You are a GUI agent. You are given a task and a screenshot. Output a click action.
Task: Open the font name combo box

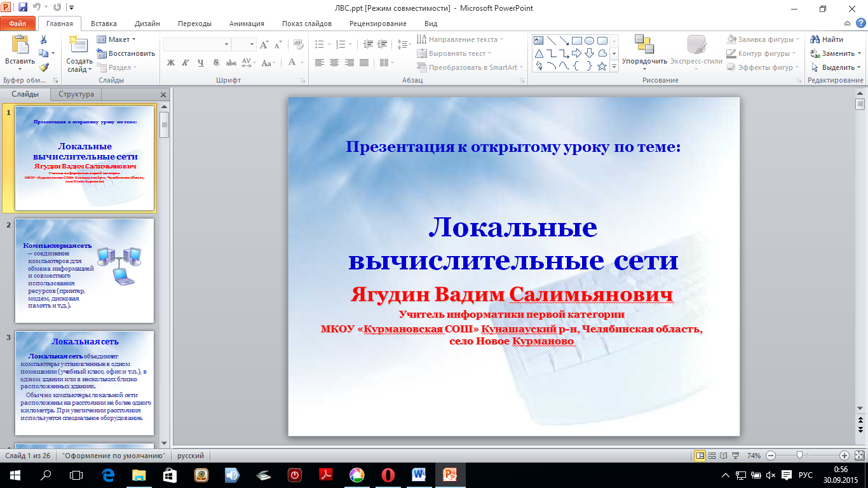coord(197,44)
